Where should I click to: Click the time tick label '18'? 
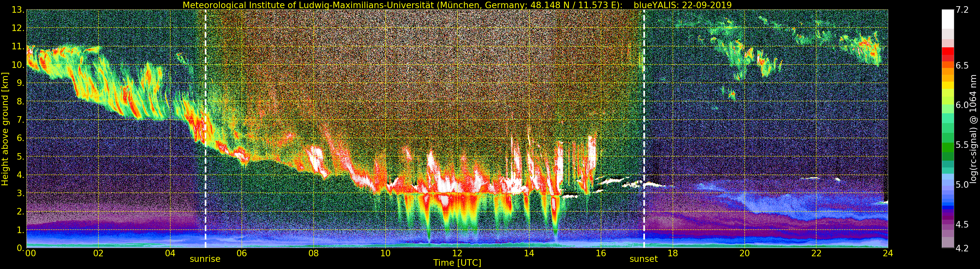[673, 253]
